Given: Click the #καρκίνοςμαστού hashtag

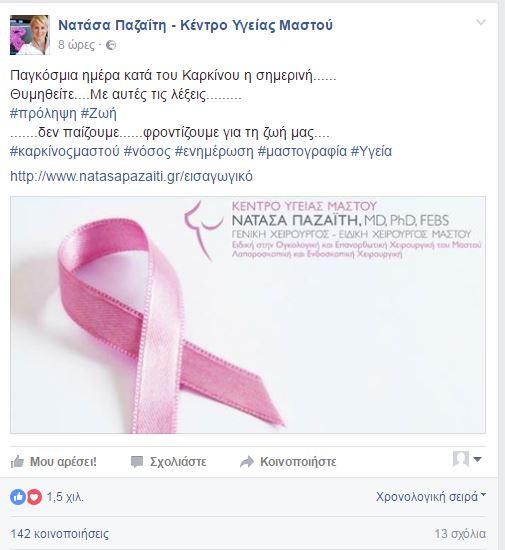Looking at the screenshot, I should pos(65,152).
